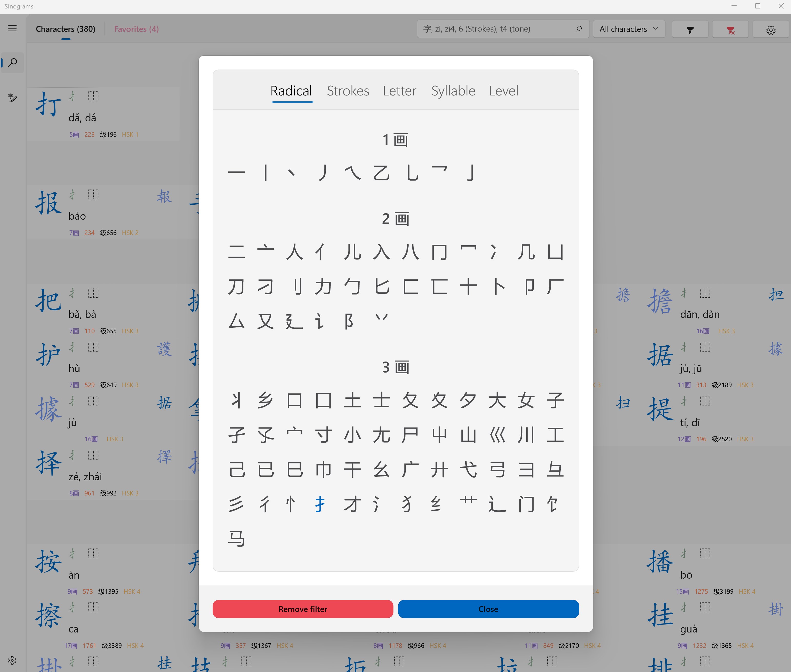
Task: Open the handwriting practice sidebar icon
Action: pyautogui.click(x=13, y=98)
